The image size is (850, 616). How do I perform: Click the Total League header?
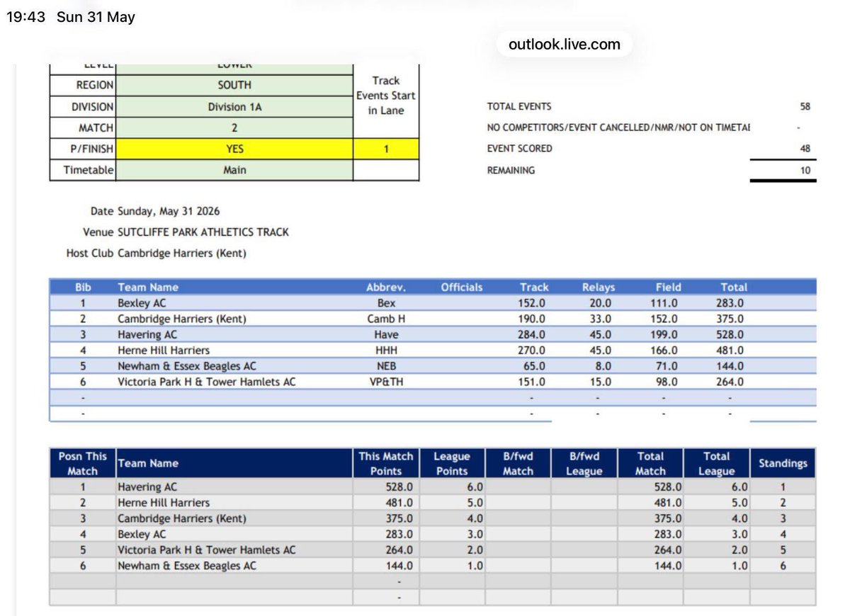click(716, 463)
